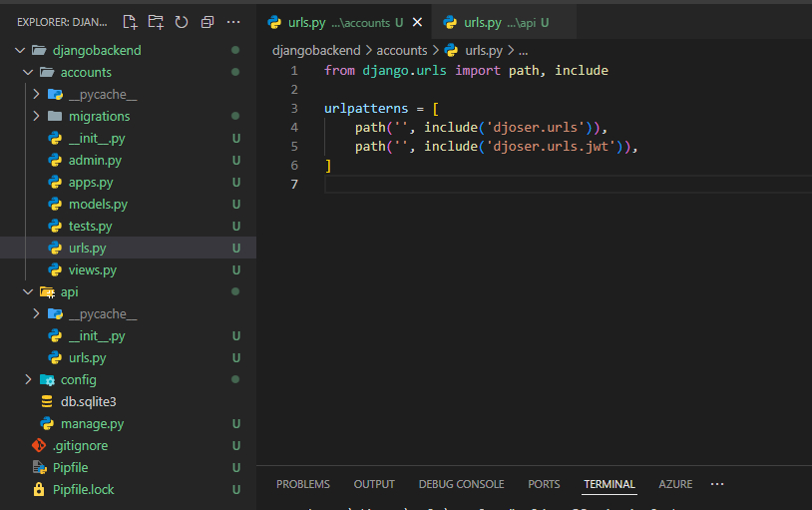Open models.py in accounts folder
Image resolution: width=812 pixels, height=510 pixels.
[98, 204]
